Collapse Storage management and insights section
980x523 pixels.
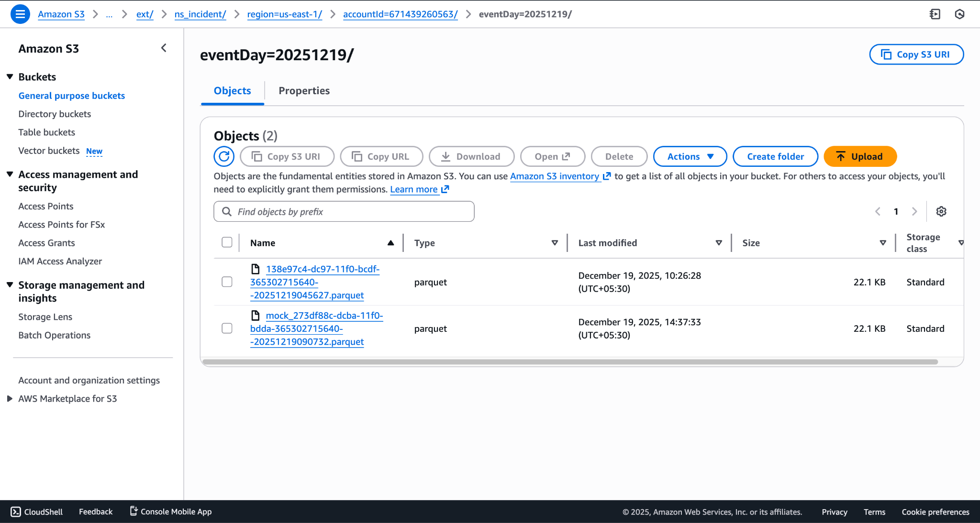tap(10, 284)
